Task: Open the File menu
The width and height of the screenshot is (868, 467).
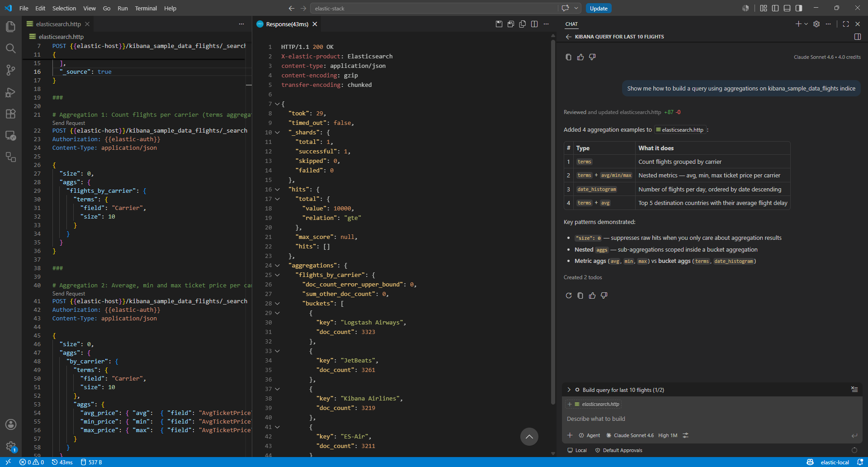Action: 24,8
